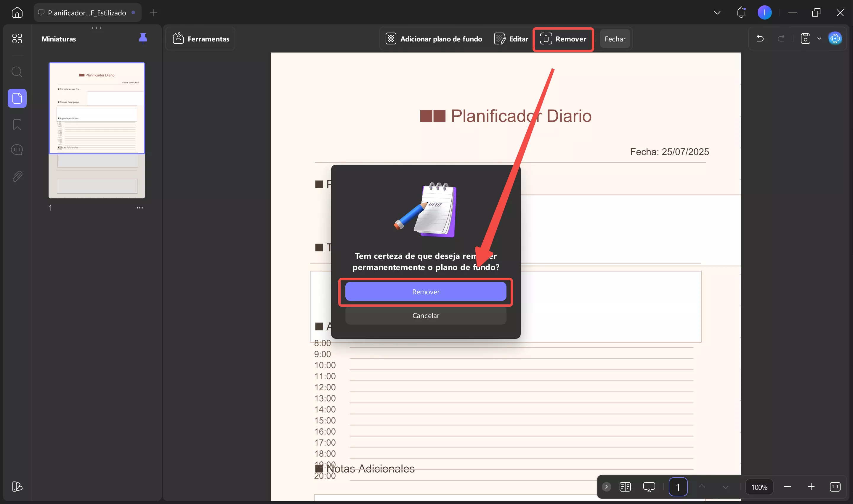Confirm with the purple Remover button
This screenshot has width=853, height=504.
pyautogui.click(x=426, y=292)
